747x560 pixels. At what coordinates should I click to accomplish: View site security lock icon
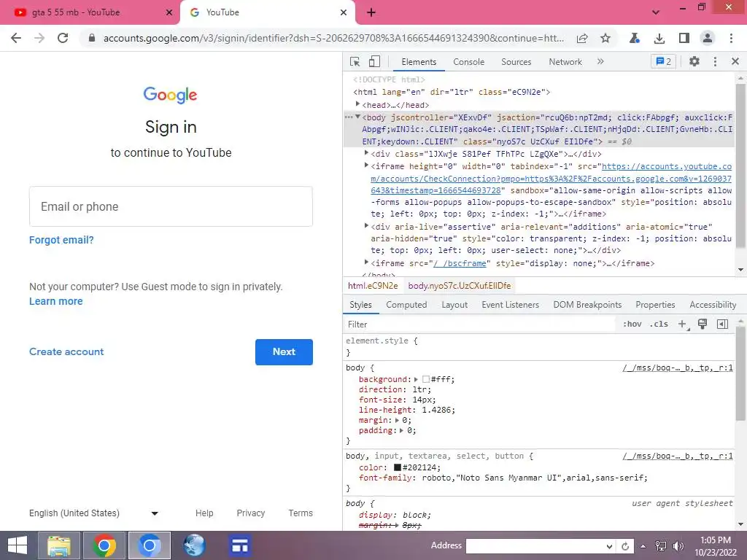(x=92, y=38)
